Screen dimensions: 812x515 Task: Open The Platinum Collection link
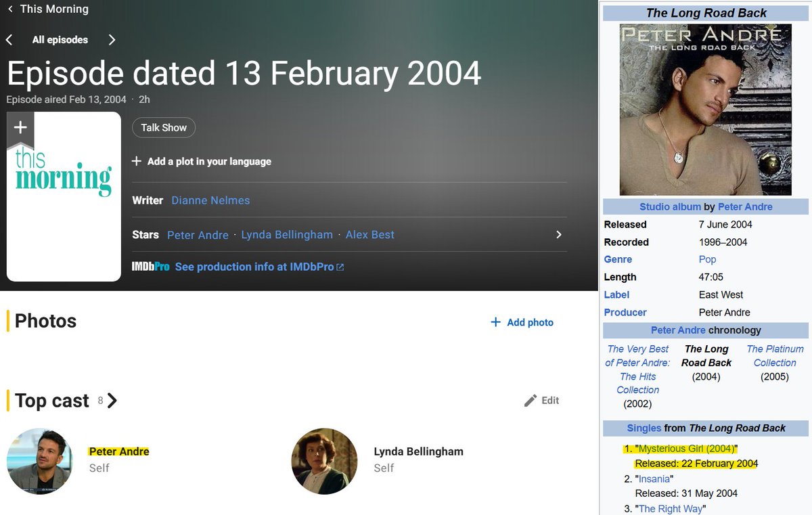coord(775,355)
